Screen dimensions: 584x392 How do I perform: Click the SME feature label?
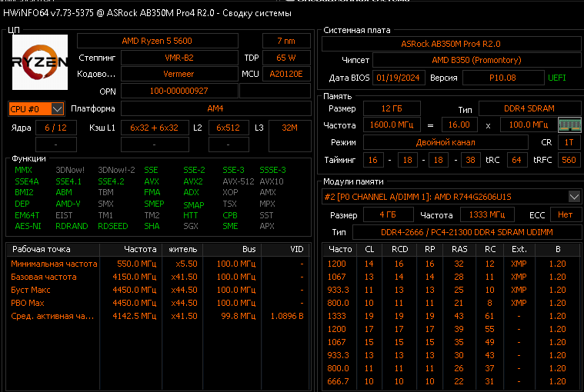pyautogui.click(x=230, y=226)
